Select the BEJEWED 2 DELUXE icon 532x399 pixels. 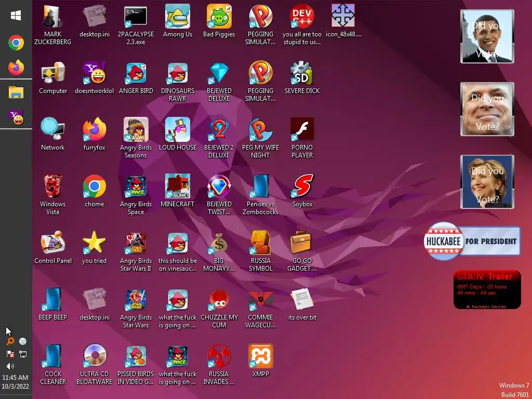219,138
